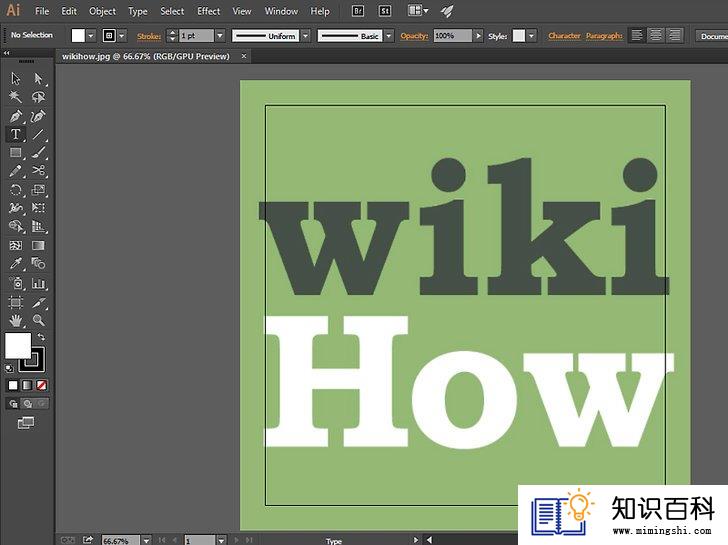
Task: Select the Column Graph tool
Action: 39,283
